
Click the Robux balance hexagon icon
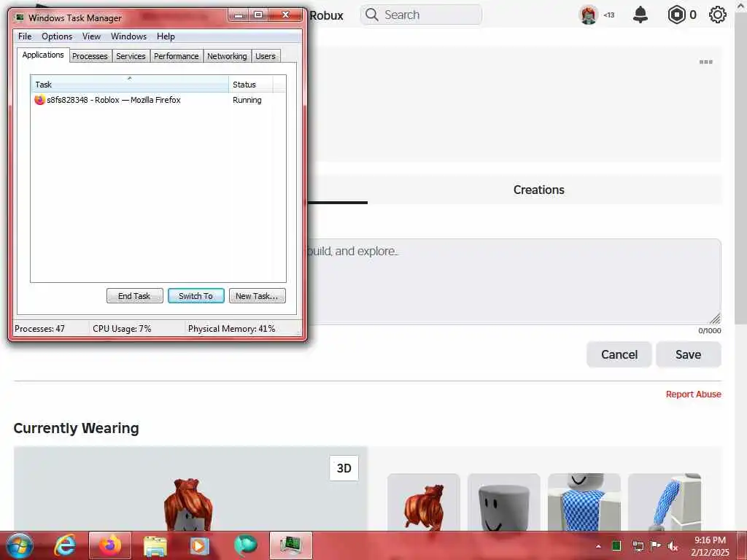click(676, 15)
